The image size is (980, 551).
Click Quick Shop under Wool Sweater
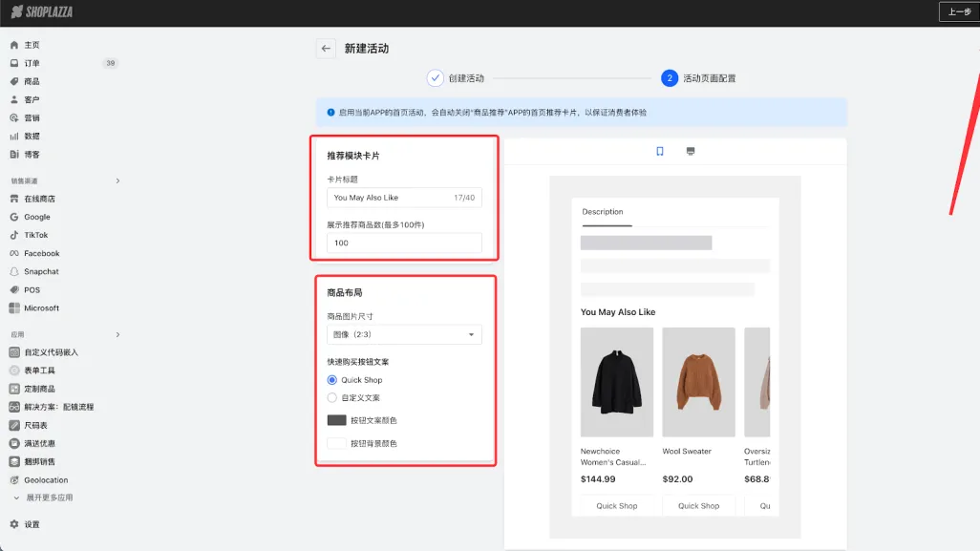click(699, 506)
